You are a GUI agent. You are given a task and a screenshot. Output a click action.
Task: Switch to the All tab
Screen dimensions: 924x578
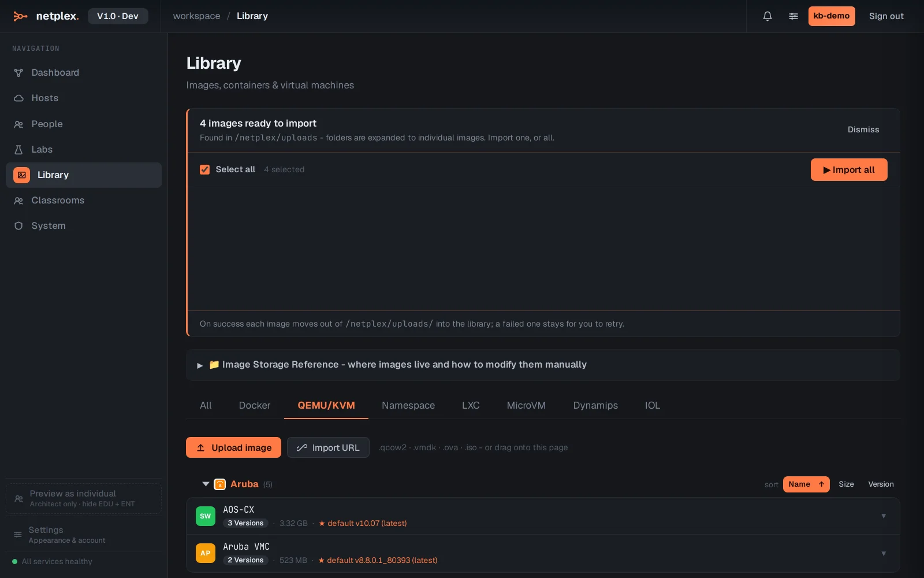click(x=206, y=406)
